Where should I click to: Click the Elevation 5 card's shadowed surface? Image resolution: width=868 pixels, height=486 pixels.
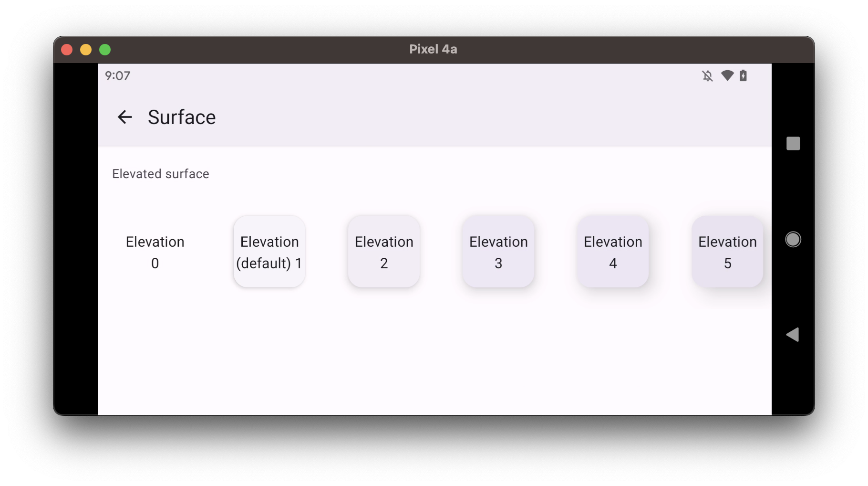(x=727, y=252)
